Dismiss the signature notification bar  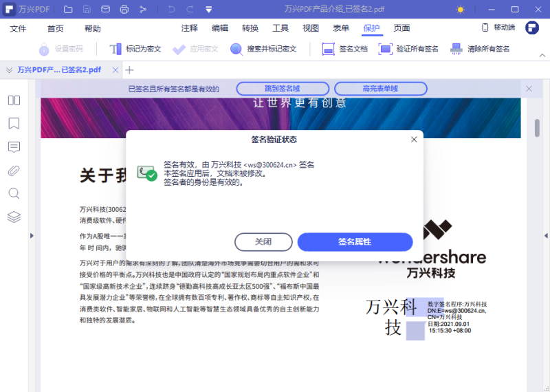coord(529,89)
